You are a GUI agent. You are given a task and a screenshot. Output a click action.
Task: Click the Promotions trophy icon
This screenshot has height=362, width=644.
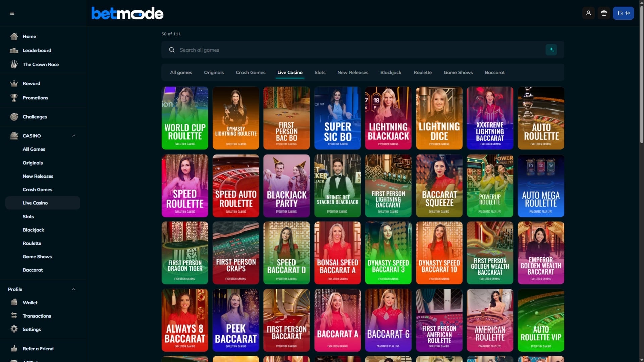pos(14,98)
